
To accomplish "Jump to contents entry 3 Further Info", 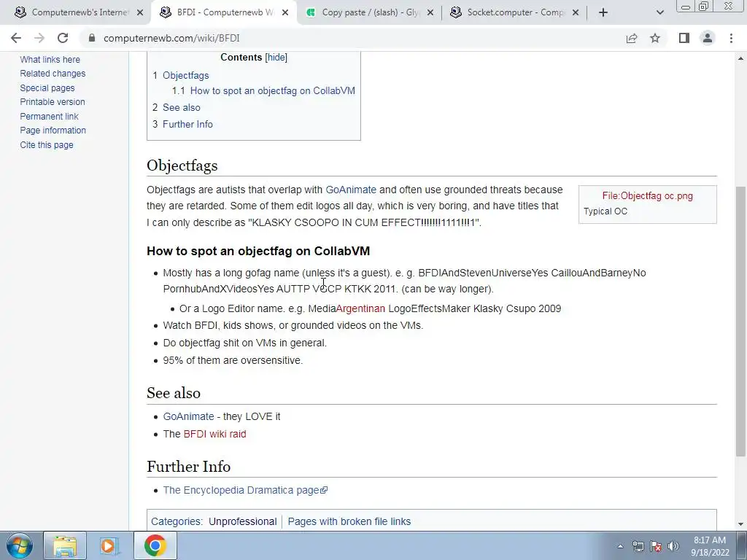I will (182, 124).
